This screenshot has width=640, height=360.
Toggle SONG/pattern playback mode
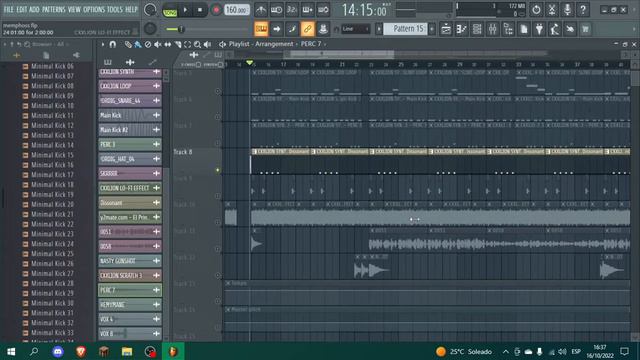click(170, 10)
